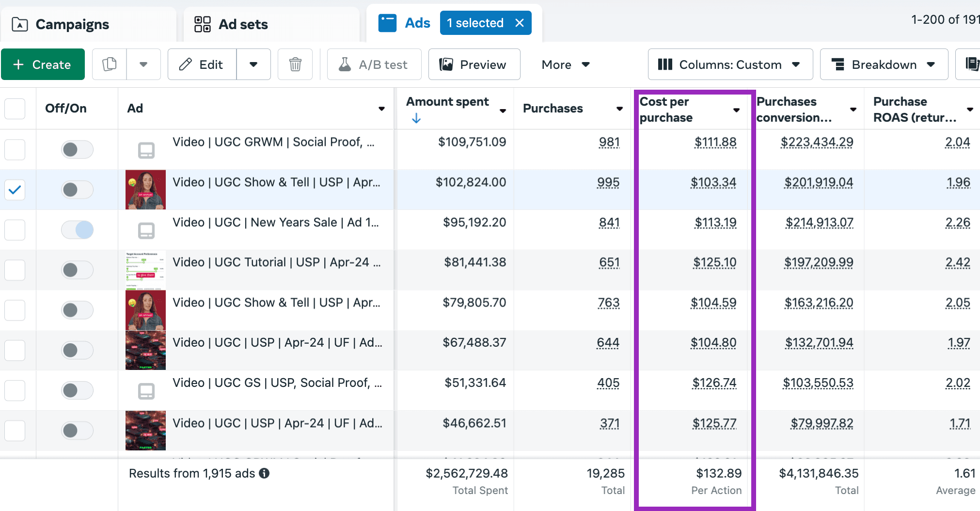Uncheck the selected $102,824.00 row checkbox
The width and height of the screenshot is (980, 511).
[15, 190]
